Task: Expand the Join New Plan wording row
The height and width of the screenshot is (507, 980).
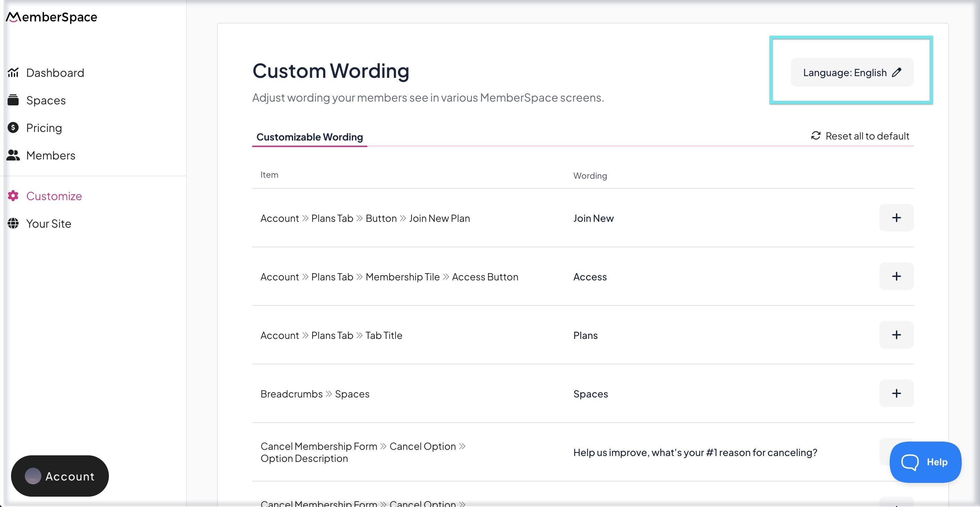Action: (896, 218)
